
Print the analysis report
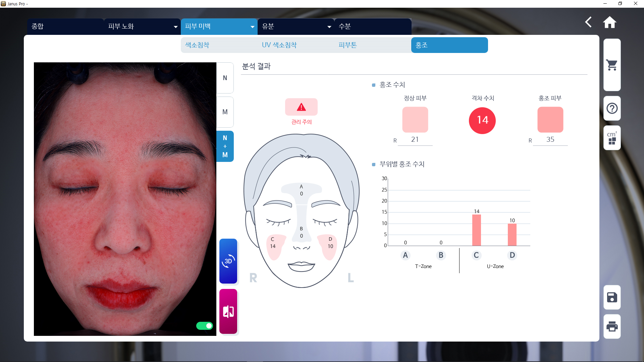click(x=612, y=327)
